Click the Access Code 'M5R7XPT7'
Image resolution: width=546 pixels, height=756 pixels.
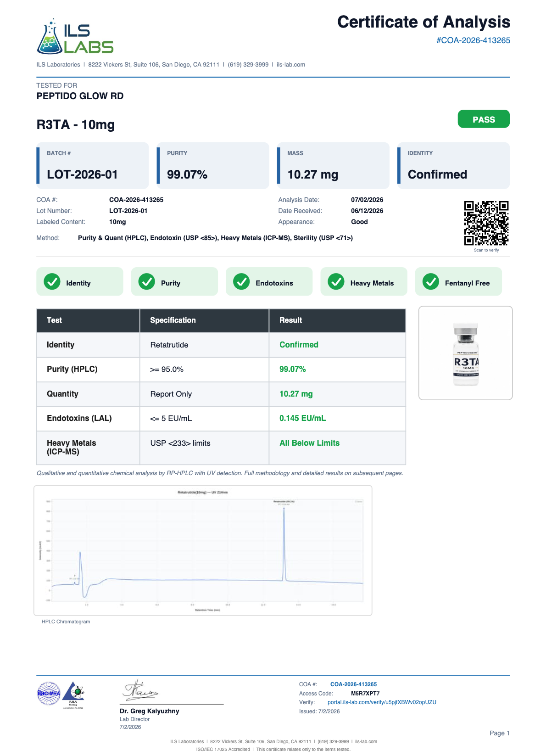[365, 694]
